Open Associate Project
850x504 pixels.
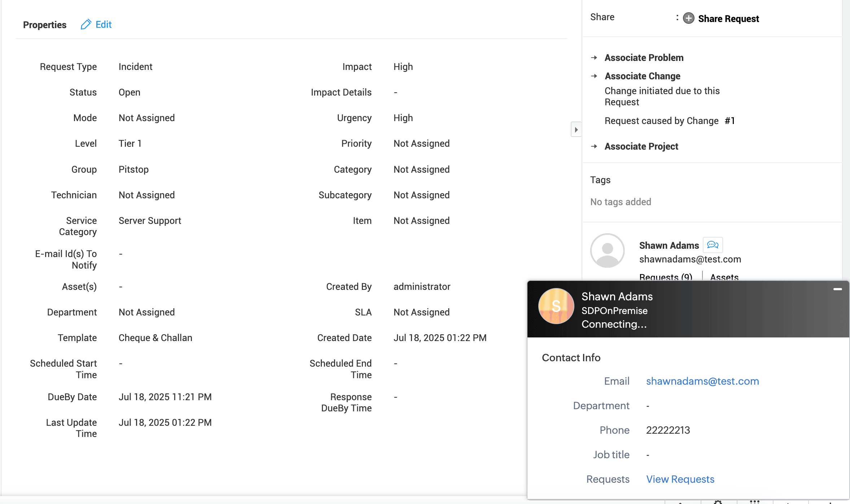(641, 146)
